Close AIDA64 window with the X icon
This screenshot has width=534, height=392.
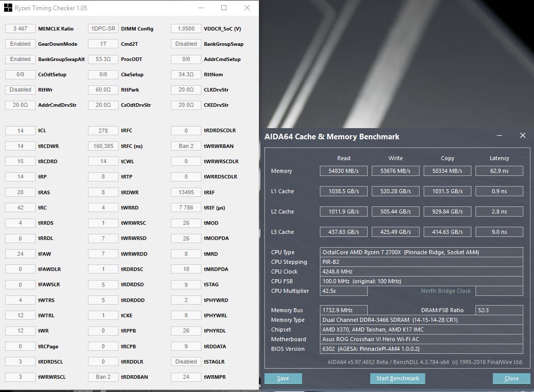point(523,136)
